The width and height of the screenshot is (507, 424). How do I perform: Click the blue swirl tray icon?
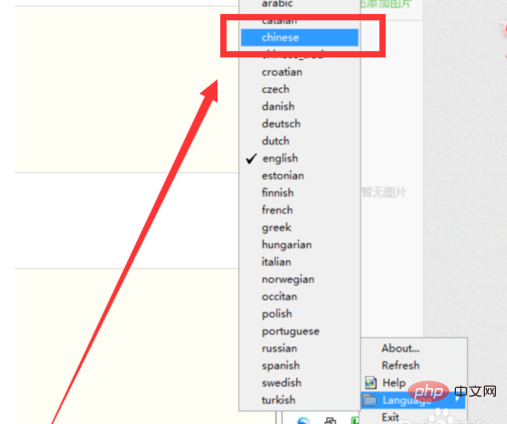[x=303, y=421]
